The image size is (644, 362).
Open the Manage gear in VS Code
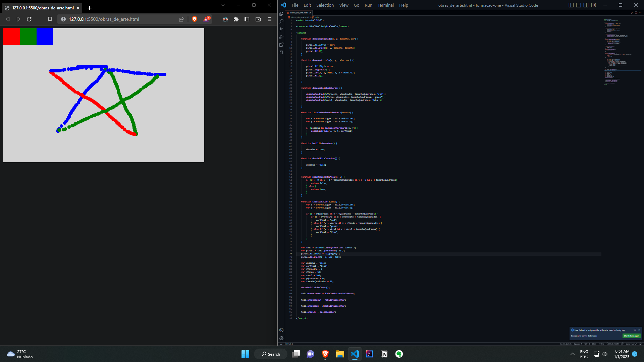point(281,338)
